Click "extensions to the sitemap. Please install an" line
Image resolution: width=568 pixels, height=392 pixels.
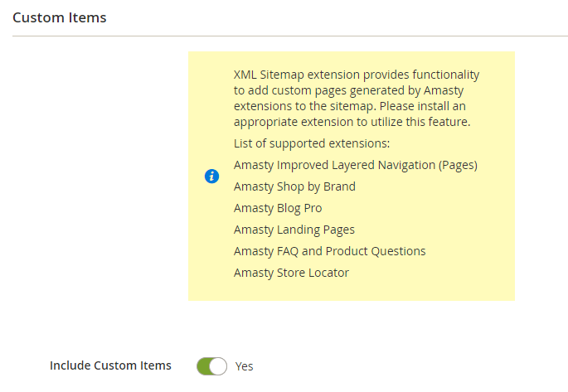[350, 106]
